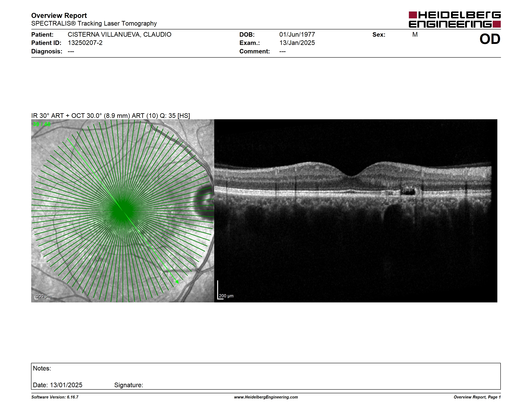Click the 'Overview Report' title

(x=59, y=16)
